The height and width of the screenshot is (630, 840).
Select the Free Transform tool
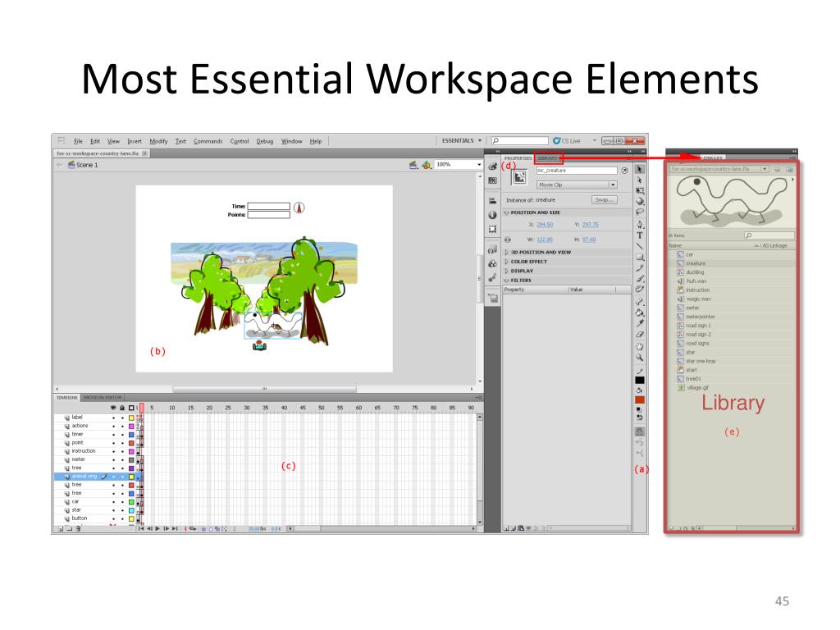click(x=640, y=190)
